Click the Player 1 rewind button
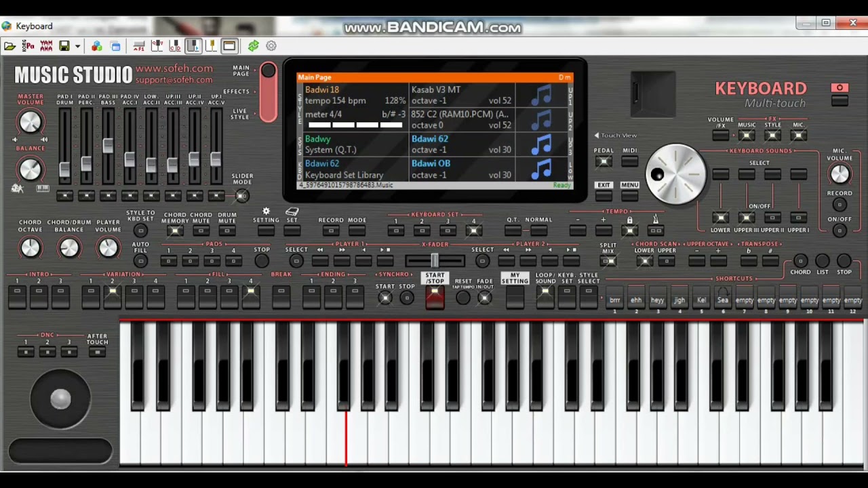Screen dimensions: 868x488 click(320, 261)
